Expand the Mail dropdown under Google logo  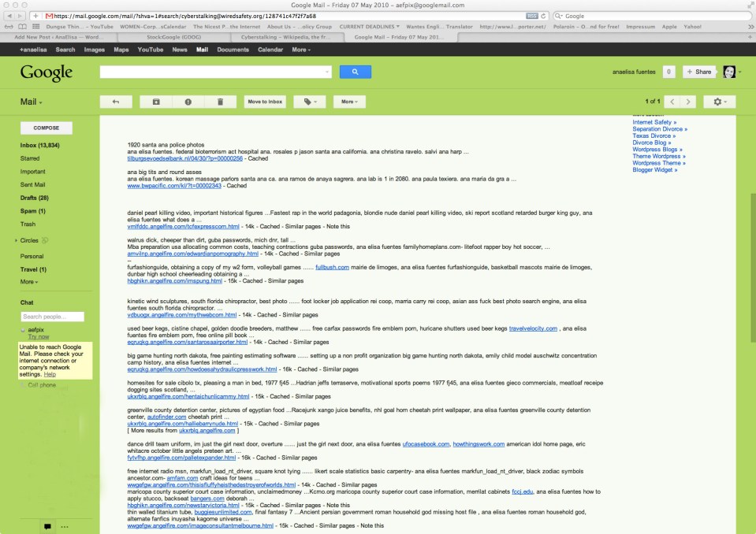coord(32,102)
